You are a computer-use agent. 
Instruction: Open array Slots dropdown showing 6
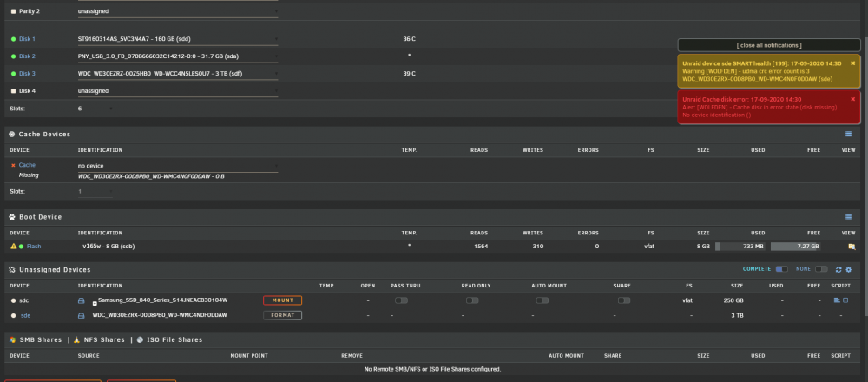(x=95, y=109)
